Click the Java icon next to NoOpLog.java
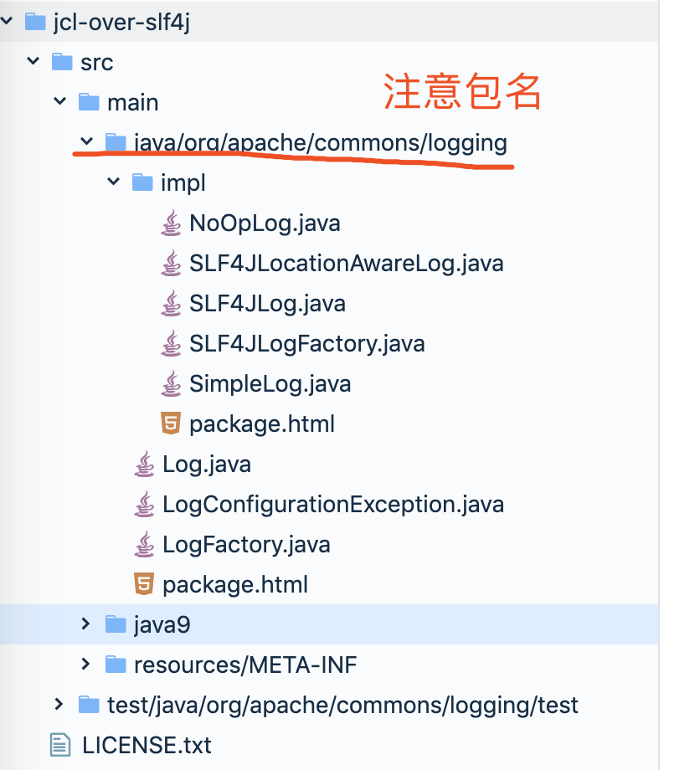 pos(172,223)
